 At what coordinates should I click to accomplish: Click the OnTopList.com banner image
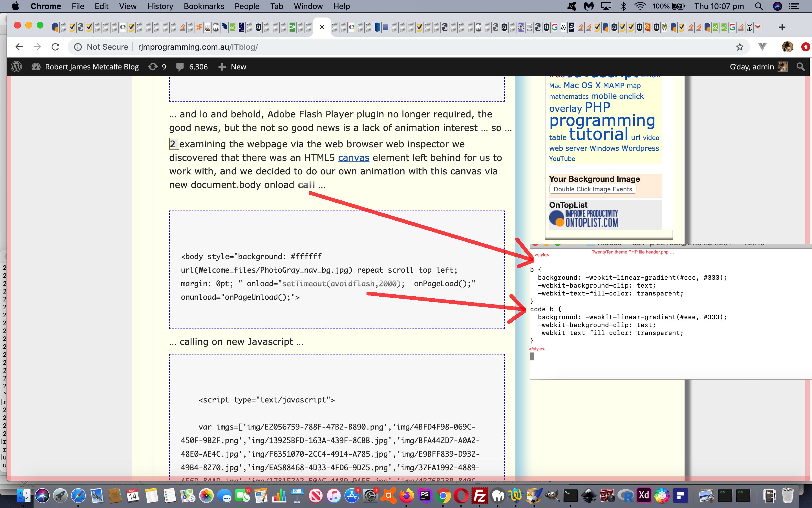click(584, 218)
